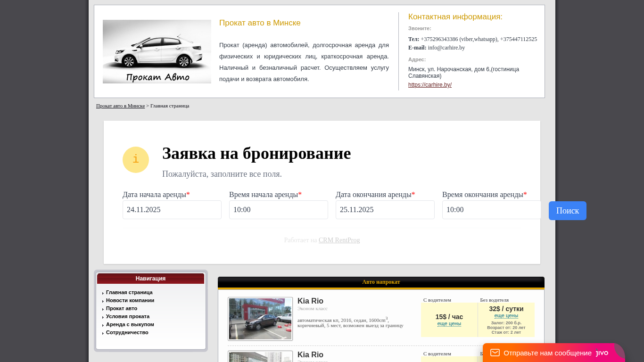Open Прокат авто in navigation menu
This screenshot has width=644, height=362.
[x=122, y=308]
